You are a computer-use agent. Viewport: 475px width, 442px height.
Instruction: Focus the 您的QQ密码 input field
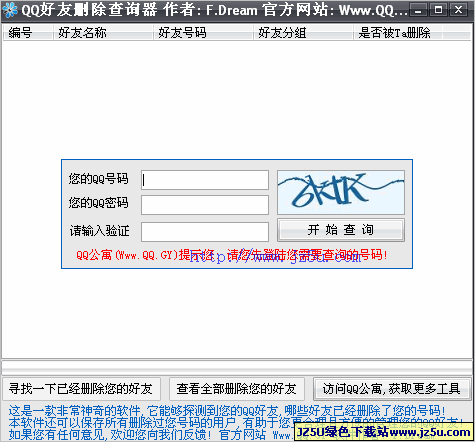[x=205, y=205]
